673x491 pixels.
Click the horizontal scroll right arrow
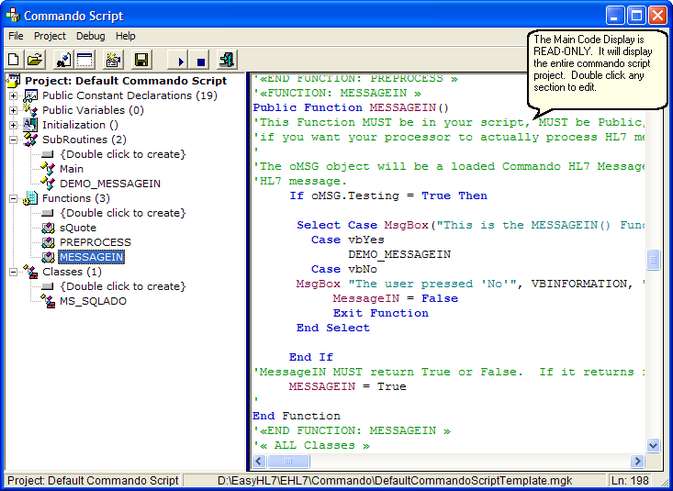tap(637, 461)
